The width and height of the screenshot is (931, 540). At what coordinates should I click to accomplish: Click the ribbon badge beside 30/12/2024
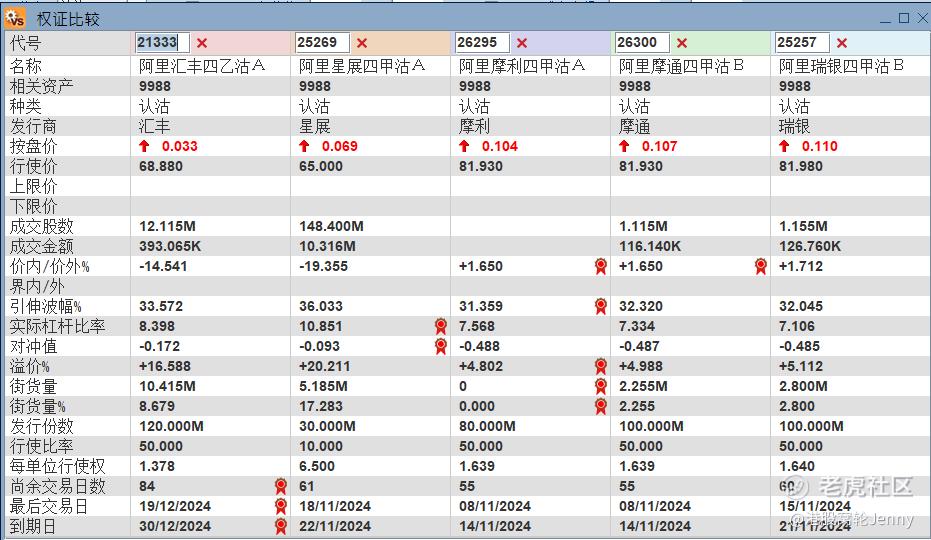281,526
